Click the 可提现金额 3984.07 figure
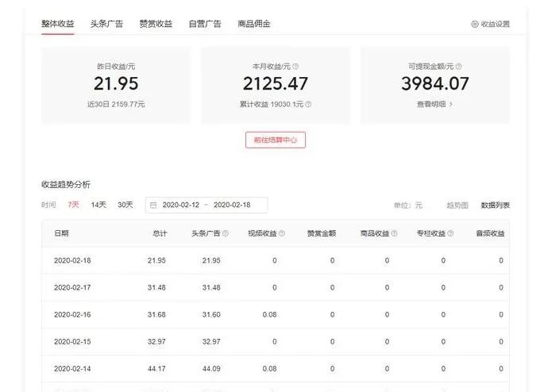This screenshot has height=392, width=544. coord(435,83)
